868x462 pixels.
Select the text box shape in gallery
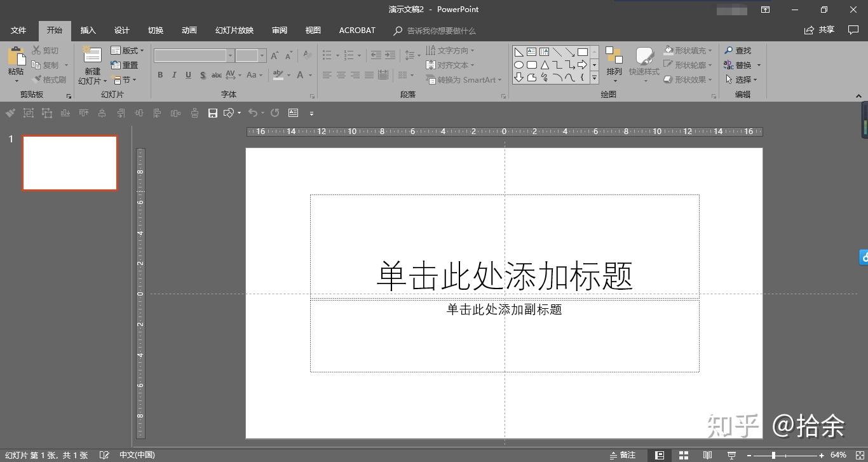(532, 52)
